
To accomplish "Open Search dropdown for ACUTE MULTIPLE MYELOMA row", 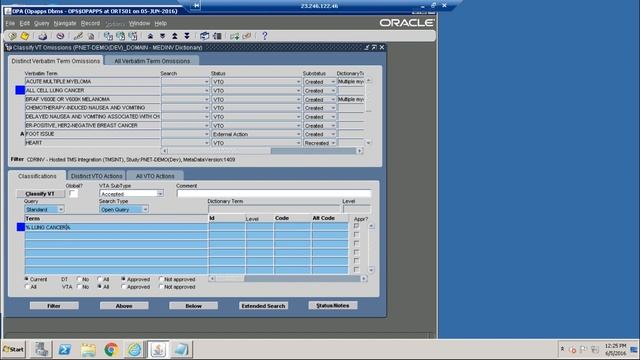I will pos(206,82).
